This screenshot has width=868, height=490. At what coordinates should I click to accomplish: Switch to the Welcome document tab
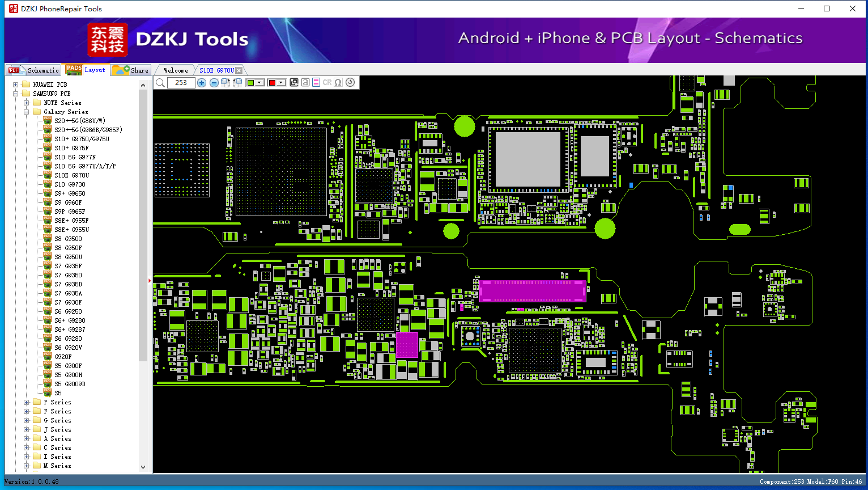(176, 70)
